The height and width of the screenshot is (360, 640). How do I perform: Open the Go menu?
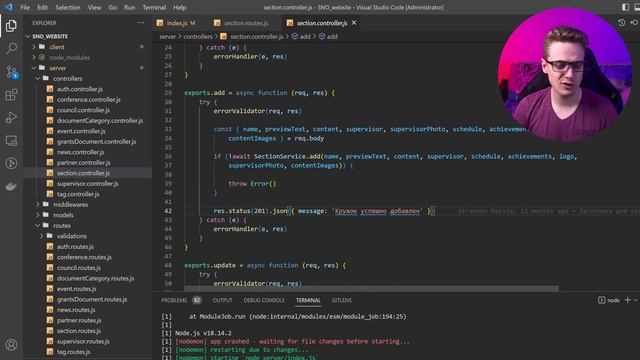click(x=113, y=7)
